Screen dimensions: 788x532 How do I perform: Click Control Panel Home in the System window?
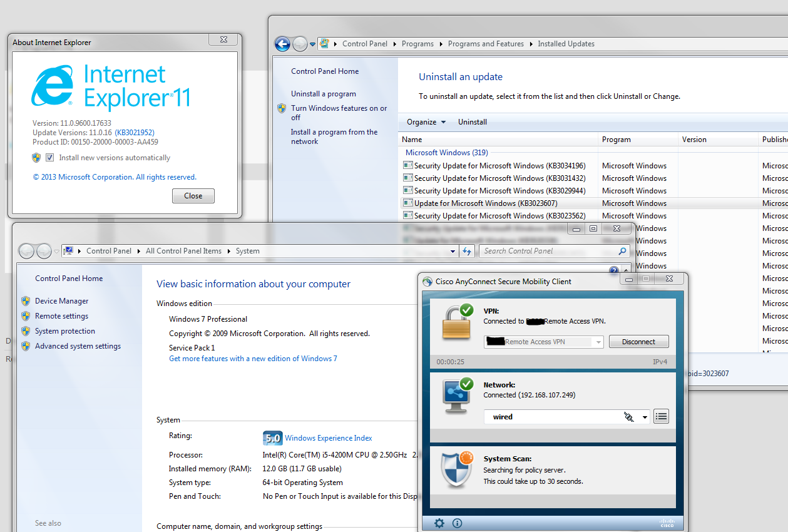pyautogui.click(x=69, y=279)
